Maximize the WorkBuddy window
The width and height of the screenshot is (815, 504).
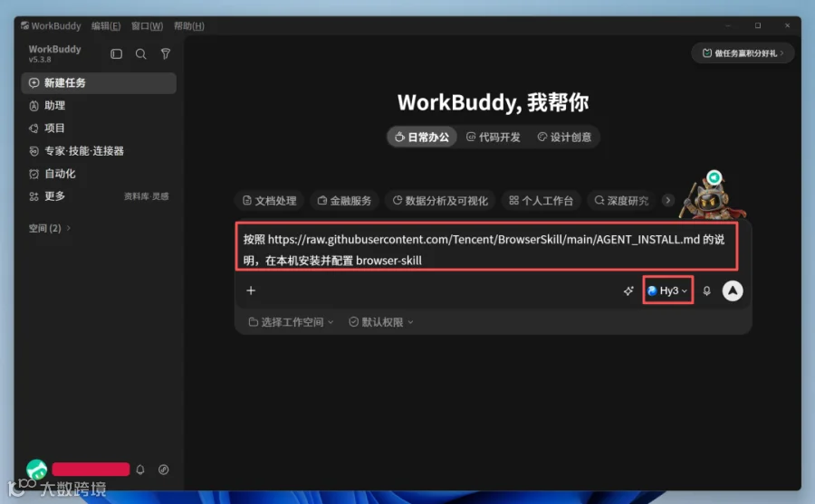tap(758, 25)
